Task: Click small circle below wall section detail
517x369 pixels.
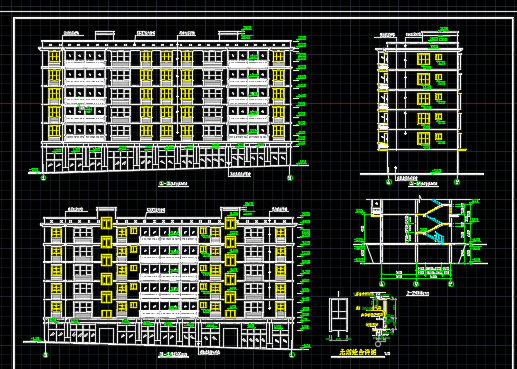Action: [x=378, y=343]
